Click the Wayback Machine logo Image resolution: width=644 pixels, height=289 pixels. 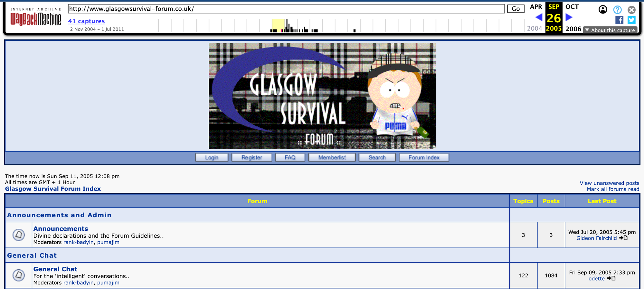pyautogui.click(x=36, y=19)
